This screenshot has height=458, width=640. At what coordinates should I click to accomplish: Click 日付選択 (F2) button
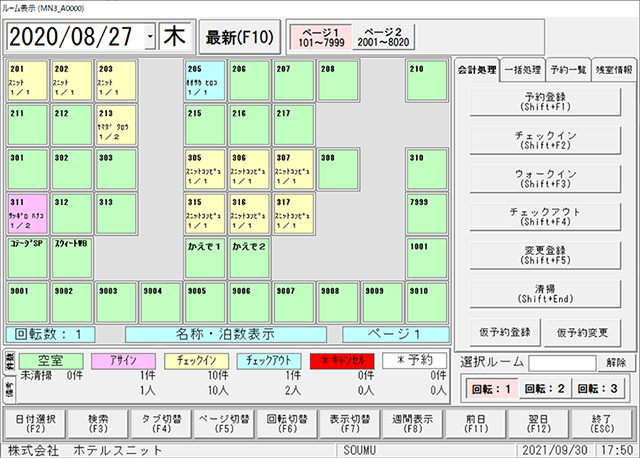(x=35, y=424)
